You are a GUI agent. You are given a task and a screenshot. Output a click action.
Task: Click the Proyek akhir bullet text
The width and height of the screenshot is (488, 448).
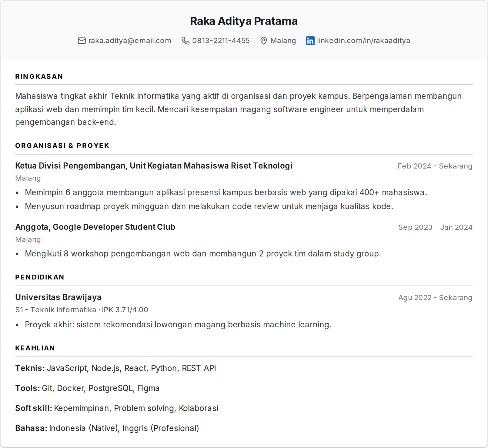(x=178, y=325)
